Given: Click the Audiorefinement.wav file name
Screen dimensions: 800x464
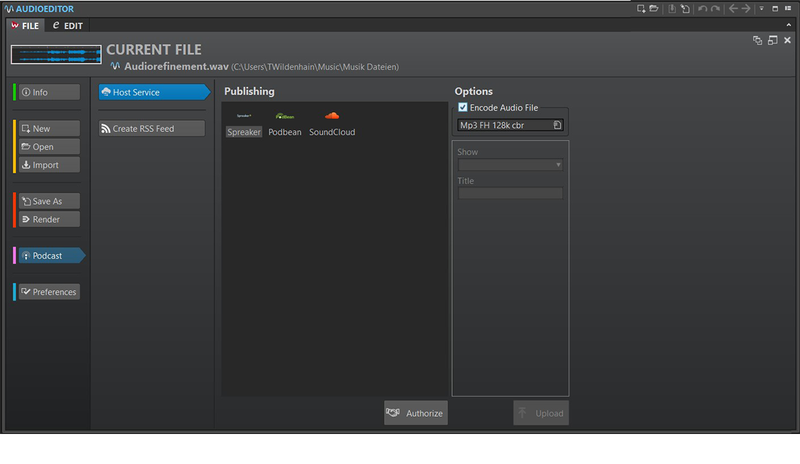Looking at the screenshot, I should coord(176,66).
